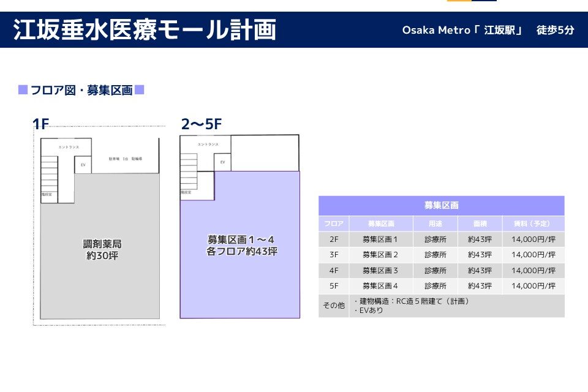Viewport: 588px width, 392px height.
Task: Select the staircase on the 2〜5F floor plan
Action: [189, 170]
